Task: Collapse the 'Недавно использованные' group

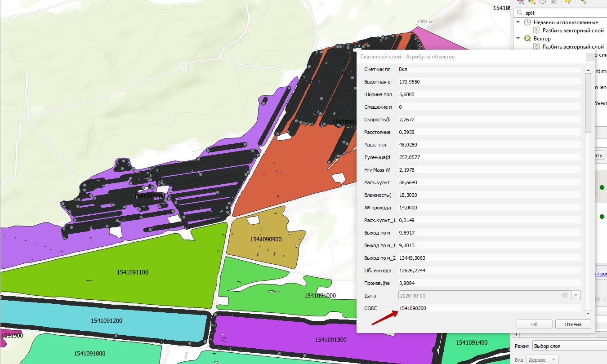Action: point(518,22)
